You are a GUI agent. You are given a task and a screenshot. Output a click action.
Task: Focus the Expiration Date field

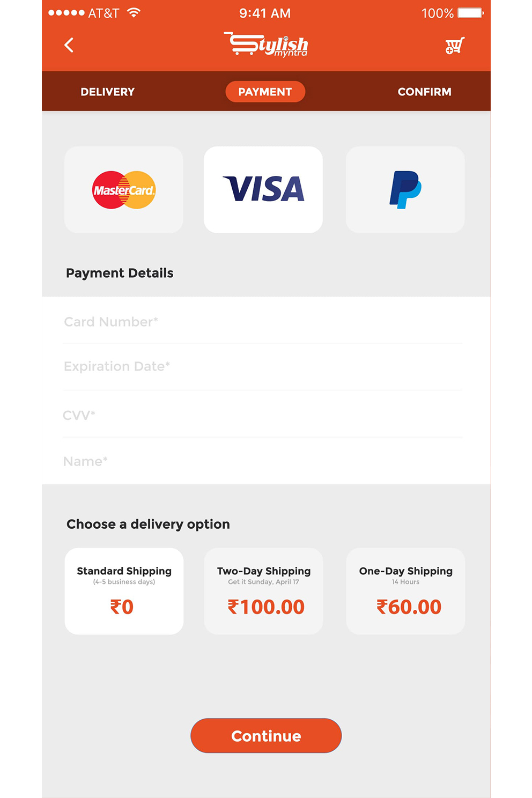coord(263,367)
